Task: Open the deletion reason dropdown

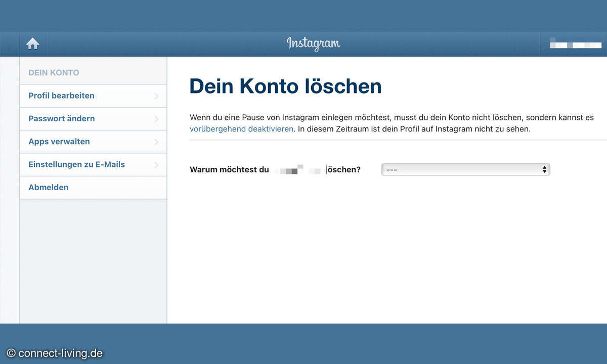Action: [x=465, y=170]
